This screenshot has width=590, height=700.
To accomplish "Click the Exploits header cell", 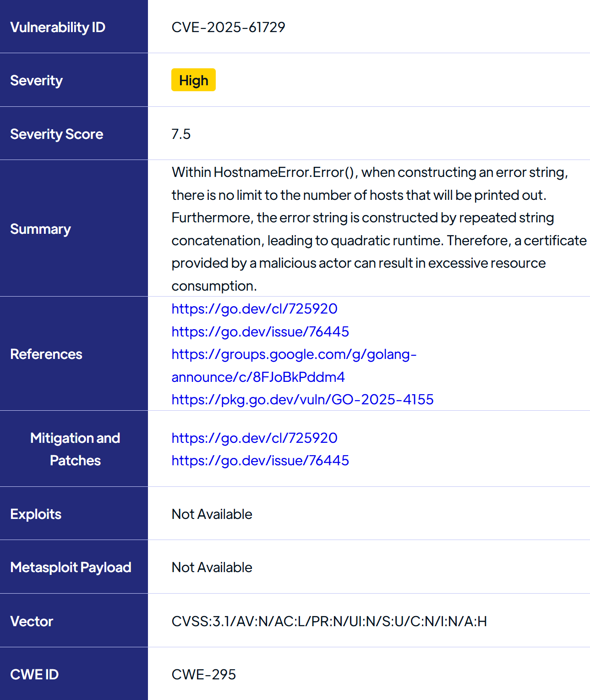I will point(74,513).
